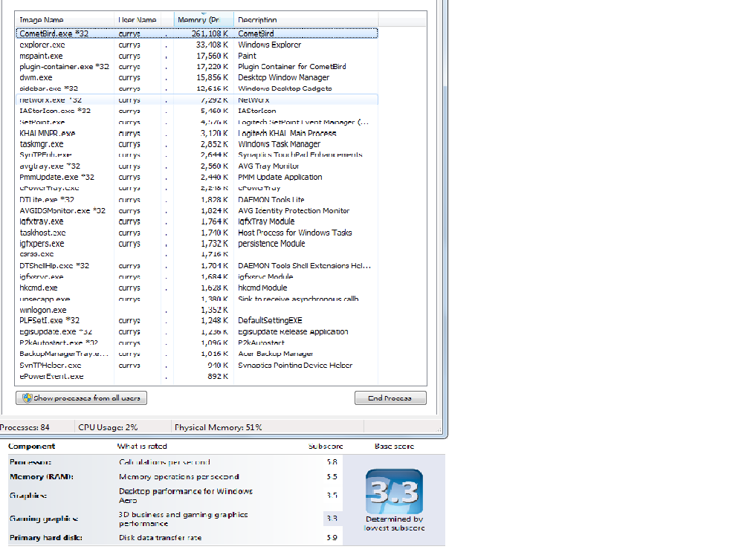
Task: Select plugin-container.exe *32 process
Action: pyautogui.click(x=197, y=66)
